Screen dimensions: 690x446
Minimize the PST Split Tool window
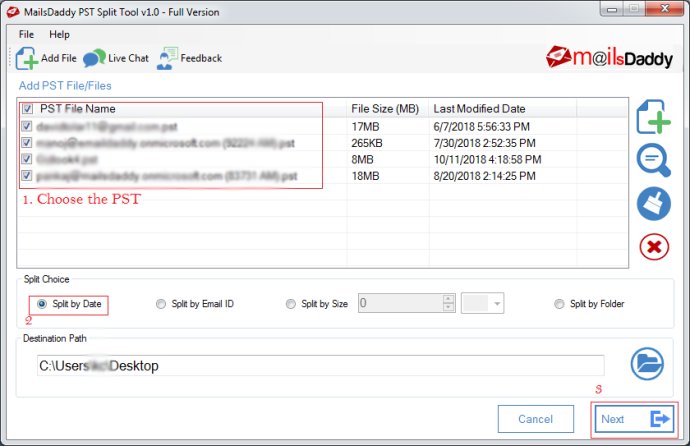click(x=612, y=9)
